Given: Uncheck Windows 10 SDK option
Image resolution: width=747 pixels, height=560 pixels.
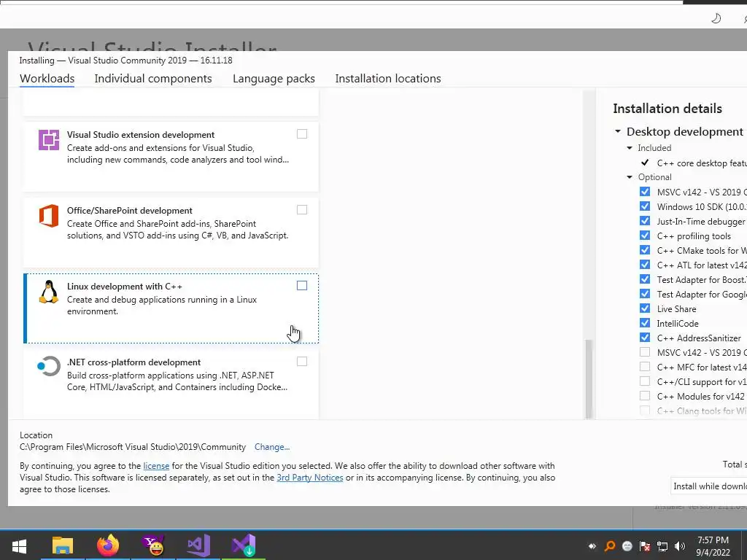Looking at the screenshot, I should pyautogui.click(x=645, y=206).
